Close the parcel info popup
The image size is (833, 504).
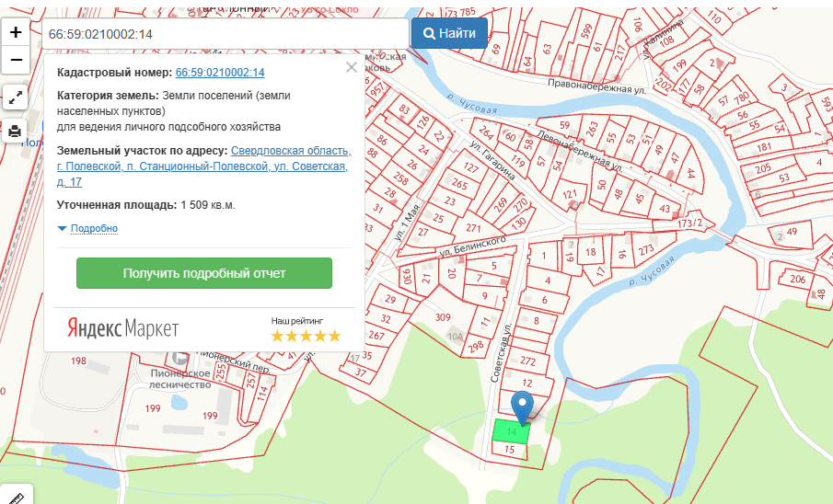[352, 67]
